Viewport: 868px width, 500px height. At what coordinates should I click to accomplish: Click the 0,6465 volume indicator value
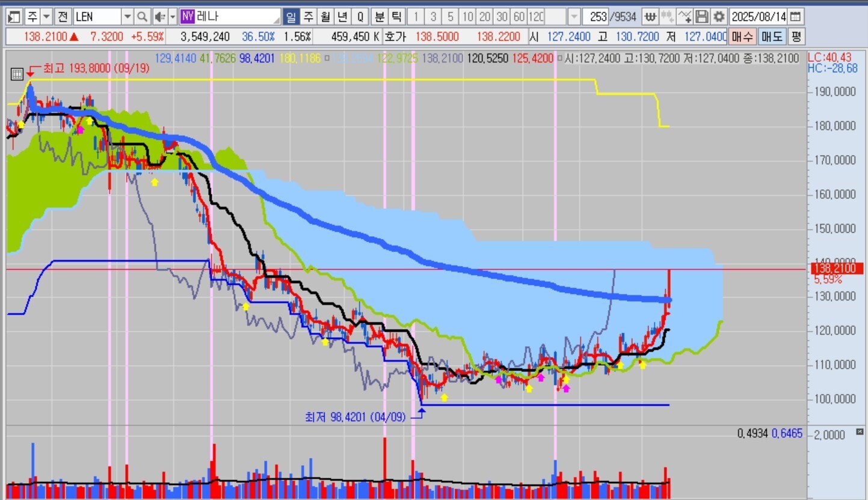787,433
